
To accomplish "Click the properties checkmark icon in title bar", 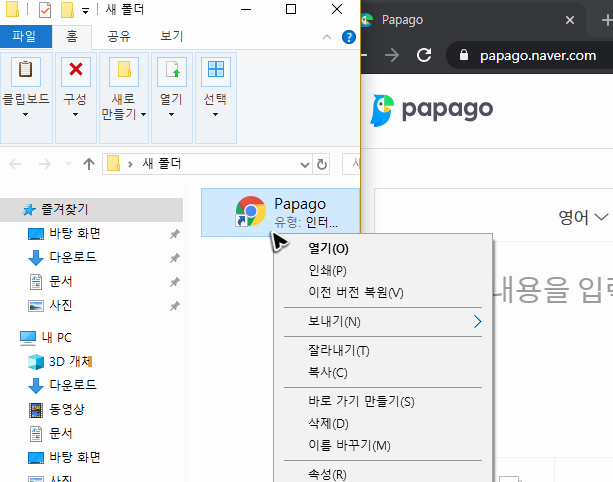I will (45, 10).
